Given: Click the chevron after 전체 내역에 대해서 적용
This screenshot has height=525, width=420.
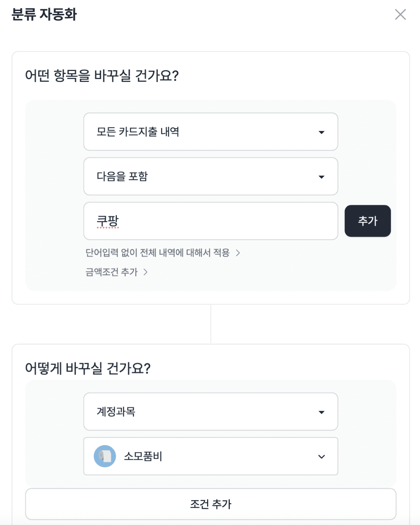Looking at the screenshot, I should click(238, 253).
